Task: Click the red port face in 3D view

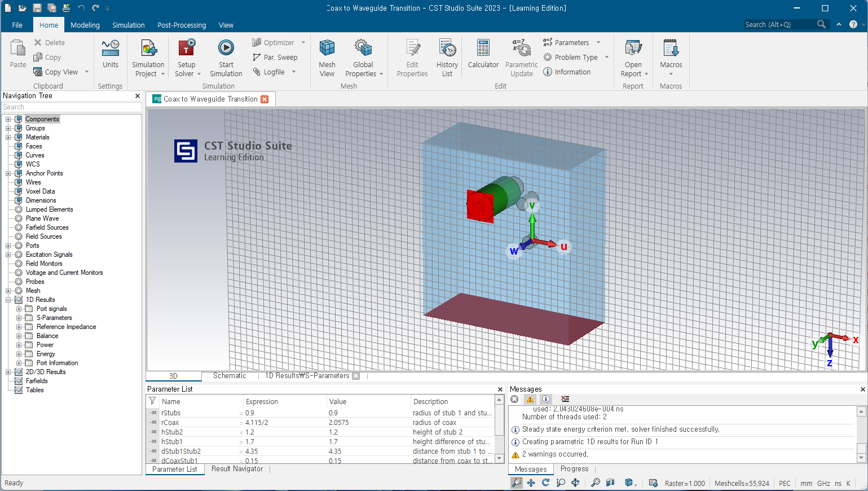Action: point(480,207)
